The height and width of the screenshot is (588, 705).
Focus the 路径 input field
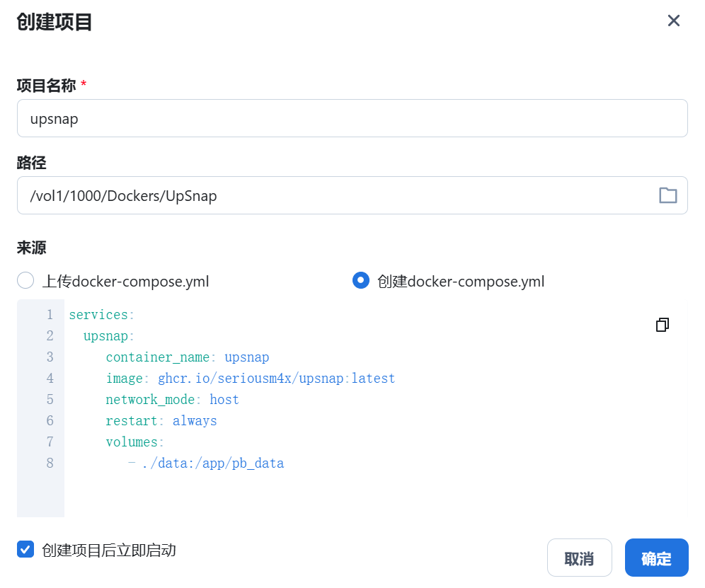point(352,195)
